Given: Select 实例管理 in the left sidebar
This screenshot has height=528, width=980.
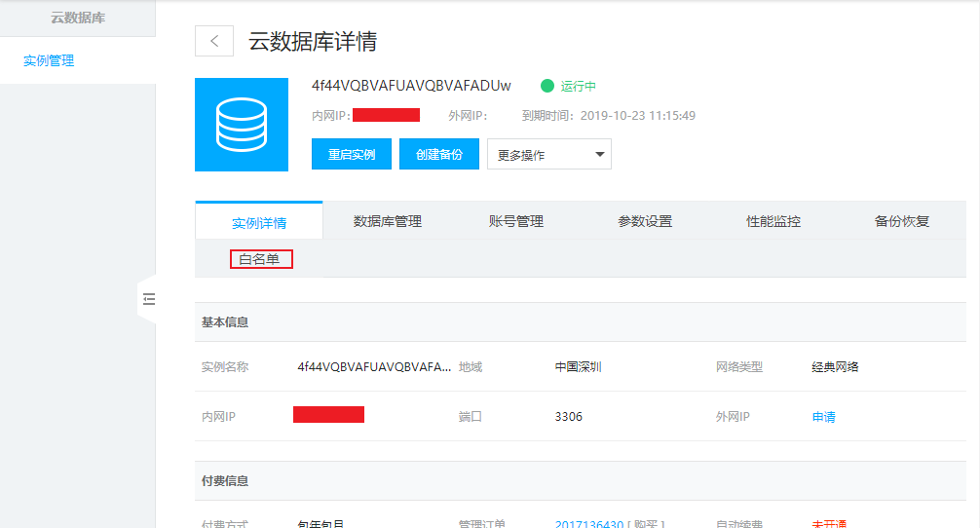Looking at the screenshot, I should tap(49, 60).
